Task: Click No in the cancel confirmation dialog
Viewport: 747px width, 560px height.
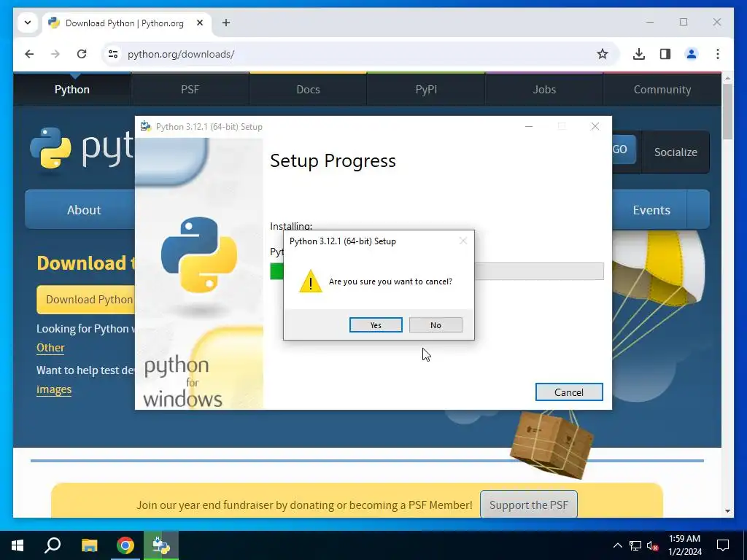Action: click(436, 324)
